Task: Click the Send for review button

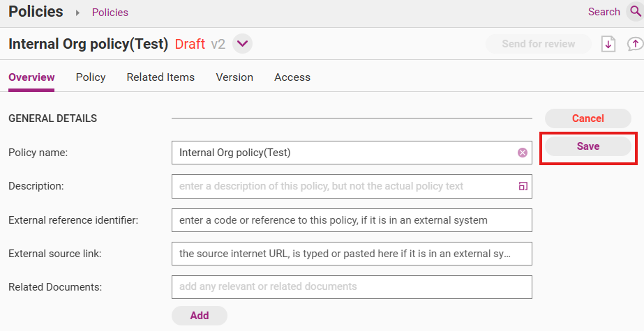Action: [538, 44]
